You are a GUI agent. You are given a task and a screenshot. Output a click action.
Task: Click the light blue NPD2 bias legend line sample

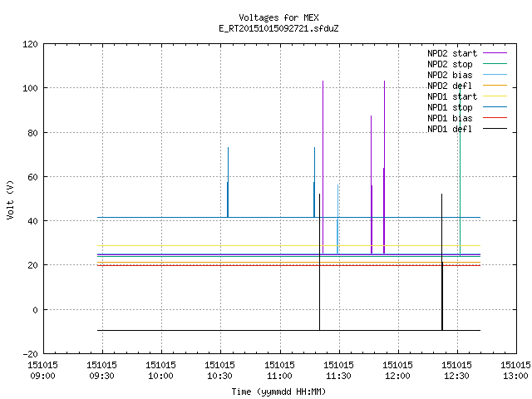pos(495,74)
